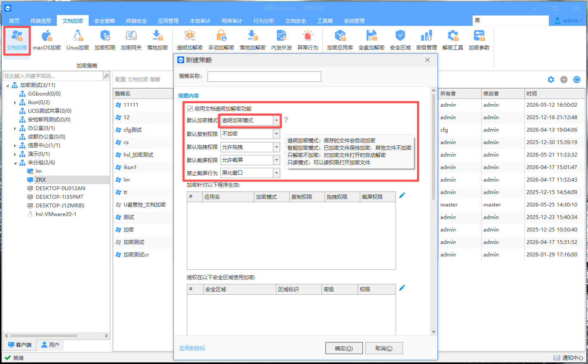The height and width of the screenshot is (364, 588).
Task: Edit the 加密针对以下程序生效 list via pencil icon
Action: (x=402, y=195)
